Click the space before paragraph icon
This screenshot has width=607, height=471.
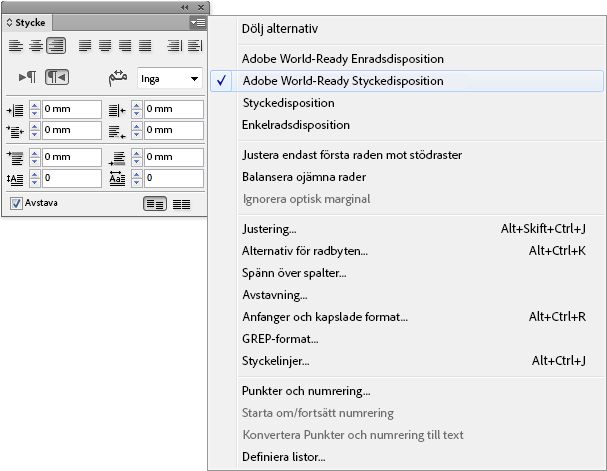(15, 158)
